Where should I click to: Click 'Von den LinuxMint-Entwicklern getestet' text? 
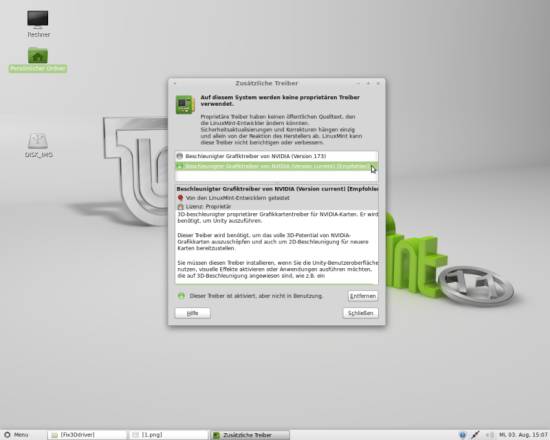click(237, 198)
